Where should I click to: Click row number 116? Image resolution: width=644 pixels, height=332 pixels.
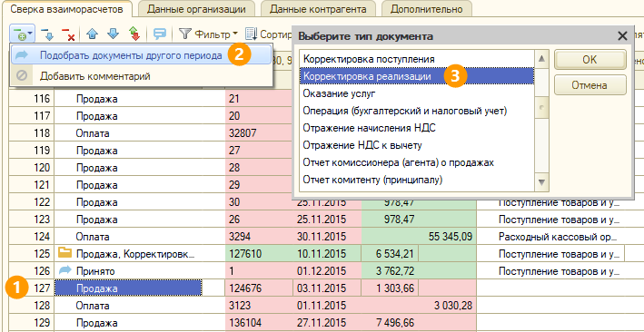[43, 99]
